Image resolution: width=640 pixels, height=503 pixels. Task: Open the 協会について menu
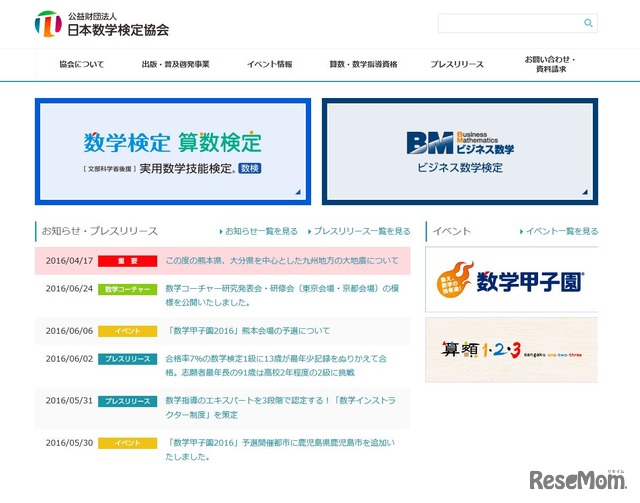point(82,64)
